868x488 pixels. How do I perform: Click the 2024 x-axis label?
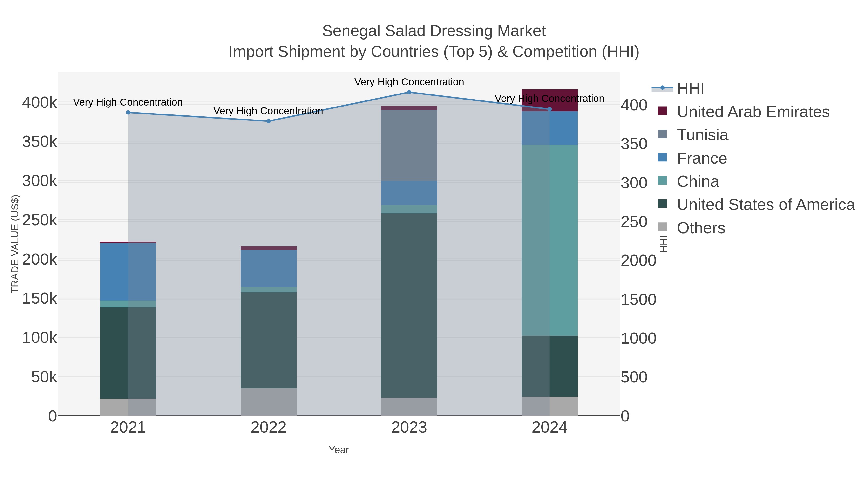549,428
